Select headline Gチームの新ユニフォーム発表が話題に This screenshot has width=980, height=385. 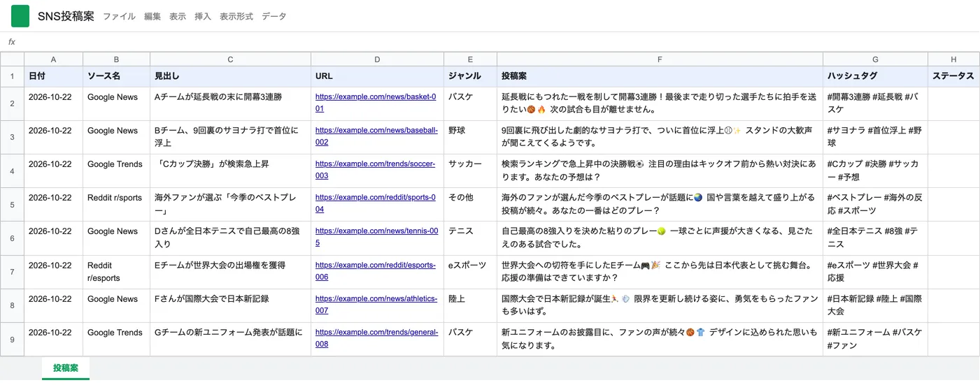[230, 339]
